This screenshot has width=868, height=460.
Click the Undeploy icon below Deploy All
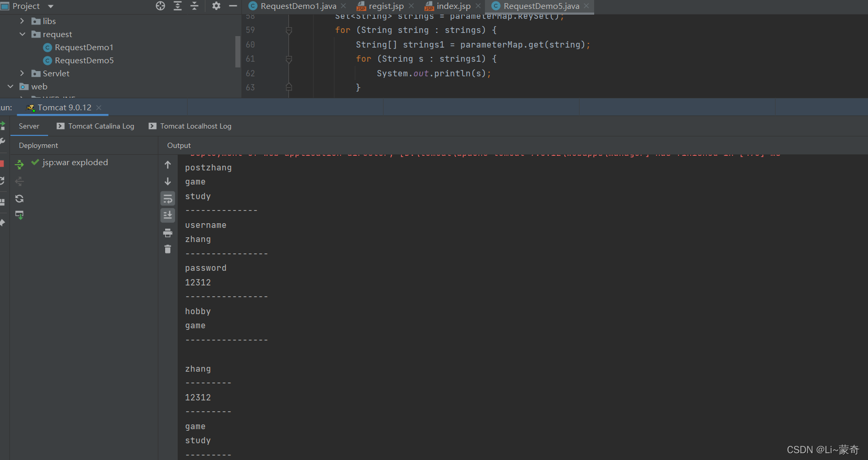coord(19,181)
